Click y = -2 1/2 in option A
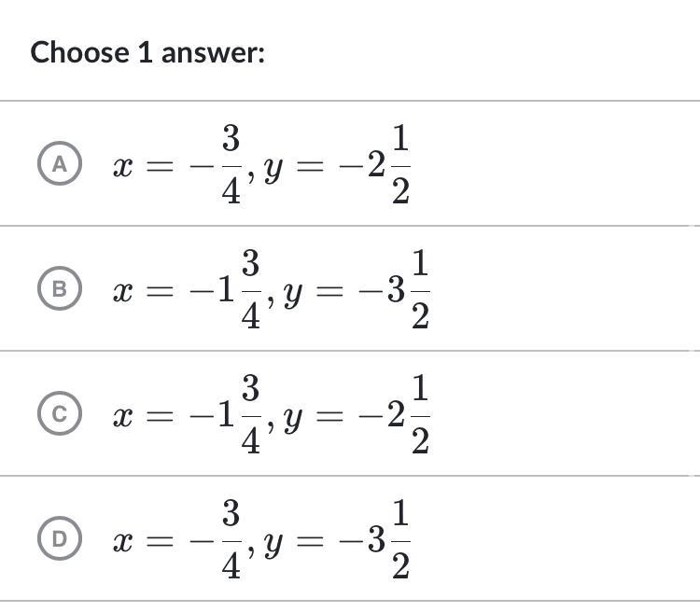The height and width of the screenshot is (612, 700). [337, 164]
